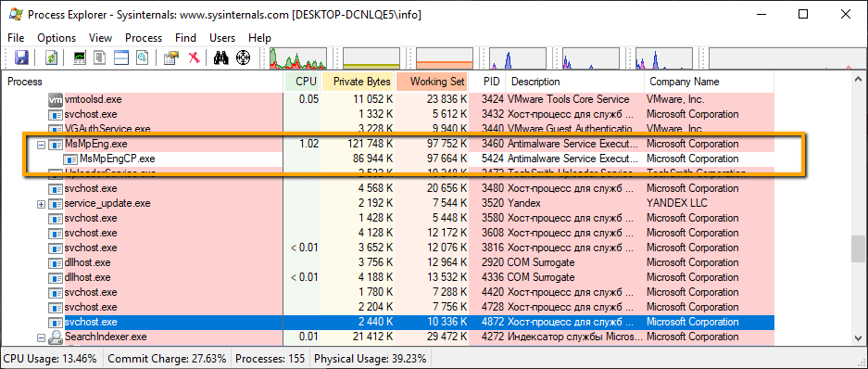Click the SearchIndexer.exe process icon
868x369 pixels.
(55, 337)
